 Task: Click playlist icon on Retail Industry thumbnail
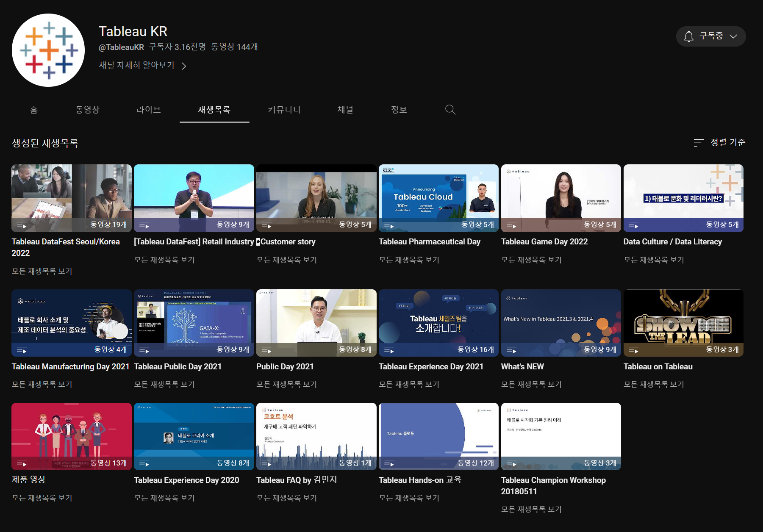[x=144, y=225]
